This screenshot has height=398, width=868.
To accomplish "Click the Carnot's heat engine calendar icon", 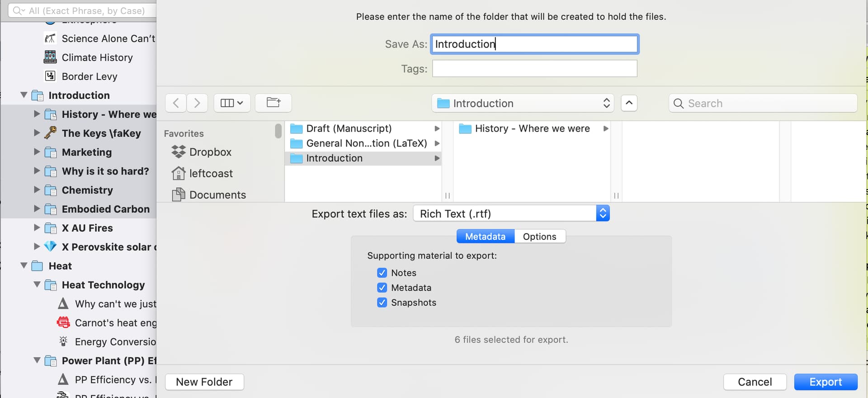I will click(x=63, y=322).
